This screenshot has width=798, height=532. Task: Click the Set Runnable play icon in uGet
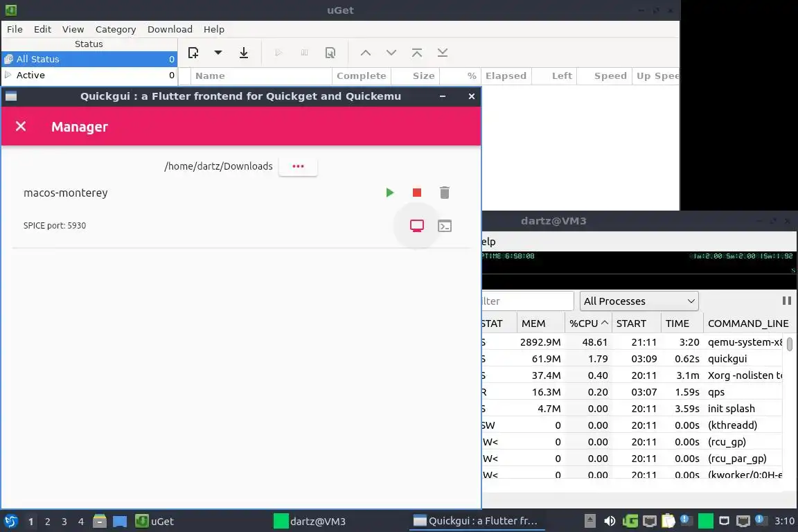click(x=278, y=53)
